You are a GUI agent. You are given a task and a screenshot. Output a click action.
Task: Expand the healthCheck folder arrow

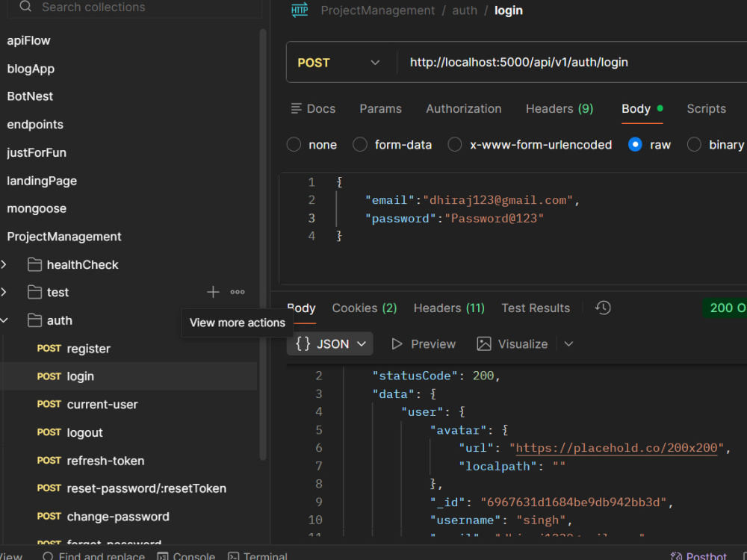coord(4,264)
